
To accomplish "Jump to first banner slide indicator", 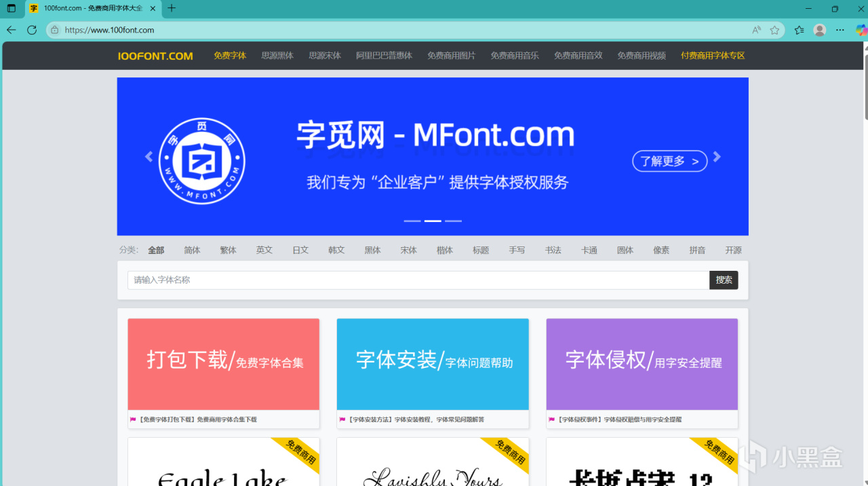I will tap(412, 221).
